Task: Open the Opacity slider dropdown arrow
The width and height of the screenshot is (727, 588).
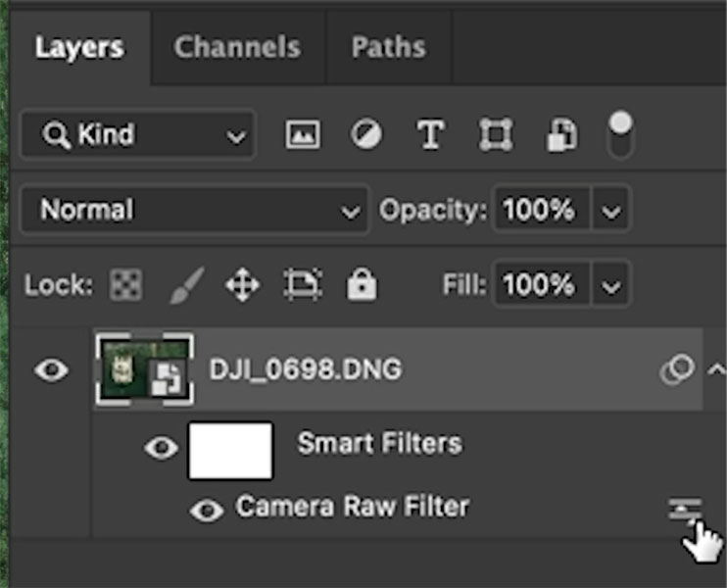Action: tap(610, 211)
